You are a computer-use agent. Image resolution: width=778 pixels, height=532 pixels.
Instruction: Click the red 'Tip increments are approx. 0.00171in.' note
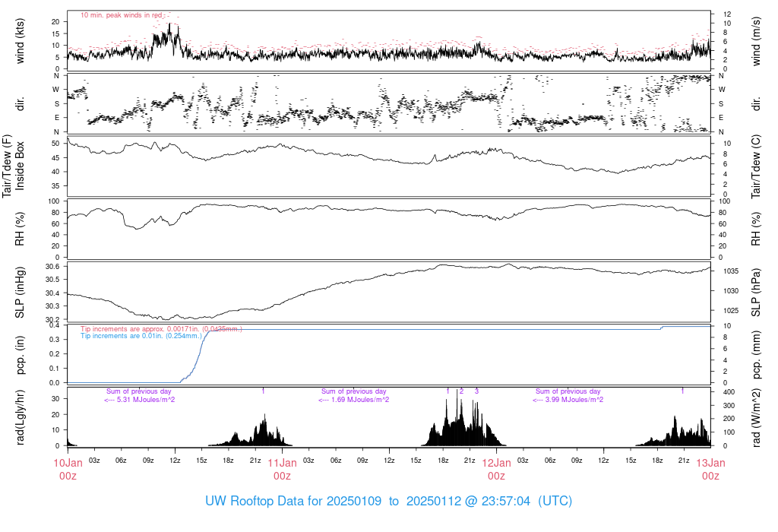click(x=161, y=329)
